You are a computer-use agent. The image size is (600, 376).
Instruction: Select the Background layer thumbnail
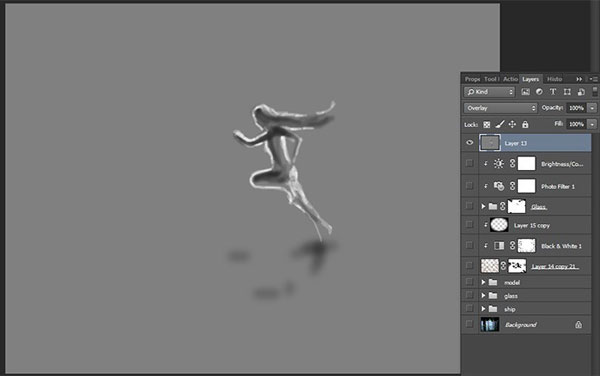[x=490, y=325]
